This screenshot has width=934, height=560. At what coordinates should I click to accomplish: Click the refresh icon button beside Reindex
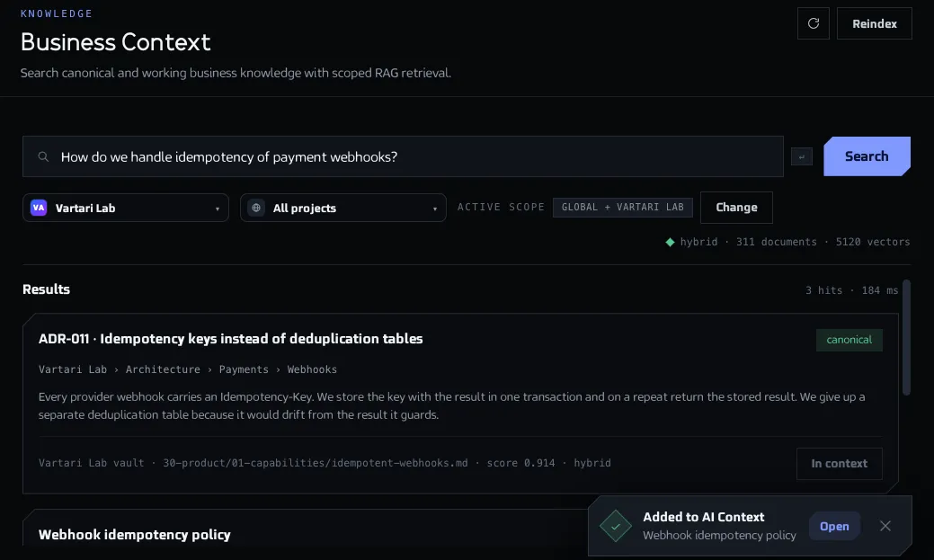click(x=813, y=24)
